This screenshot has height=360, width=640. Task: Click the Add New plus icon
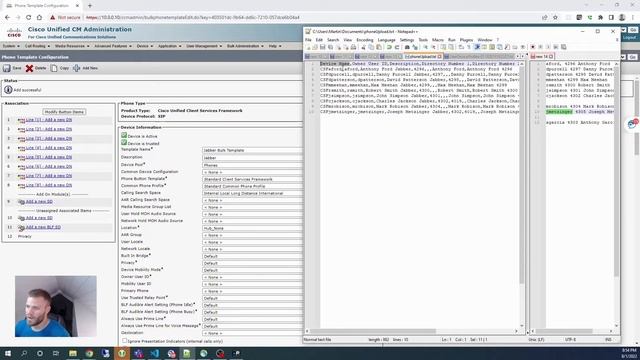pyautogui.click(x=77, y=68)
